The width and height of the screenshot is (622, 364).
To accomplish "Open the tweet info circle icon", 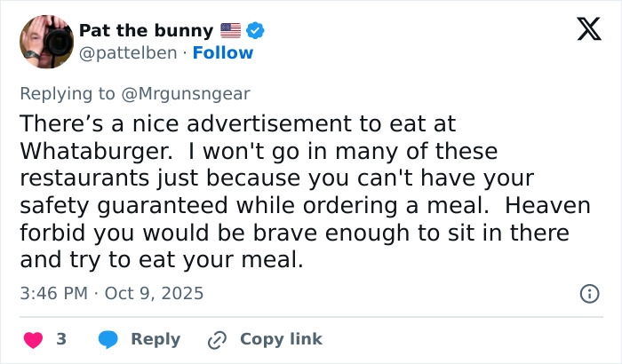I will tap(588, 293).
